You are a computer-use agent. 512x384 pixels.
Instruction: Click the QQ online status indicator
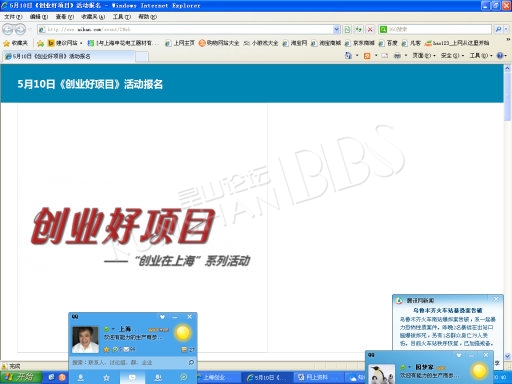(x=106, y=329)
